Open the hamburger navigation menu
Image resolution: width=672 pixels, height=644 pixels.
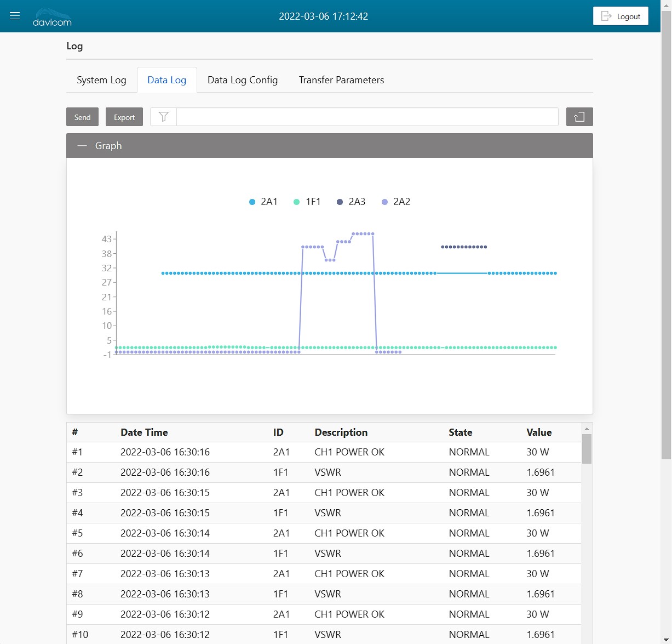click(x=15, y=16)
